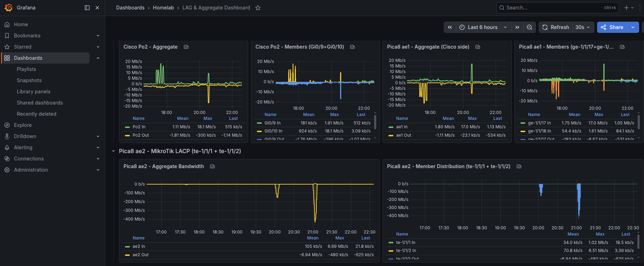Toggle the ge-1/1/17 In legend series
The height and width of the screenshot is (266, 644).
click(539, 123)
